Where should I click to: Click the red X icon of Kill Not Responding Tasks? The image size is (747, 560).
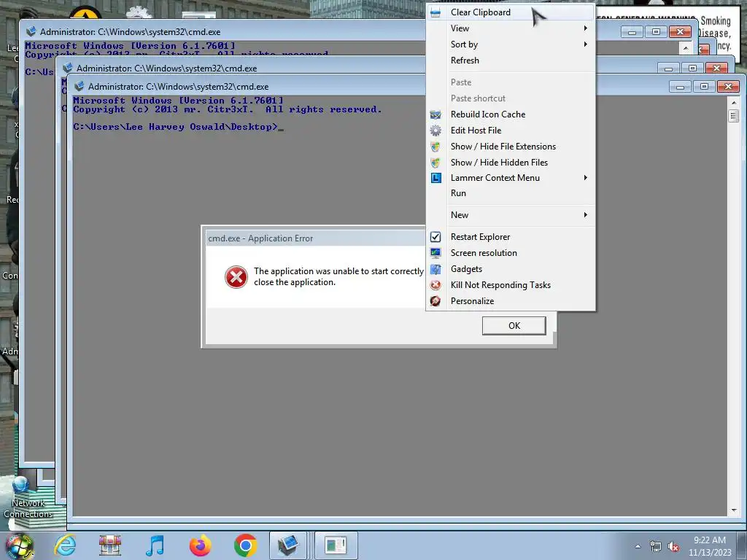tap(436, 285)
